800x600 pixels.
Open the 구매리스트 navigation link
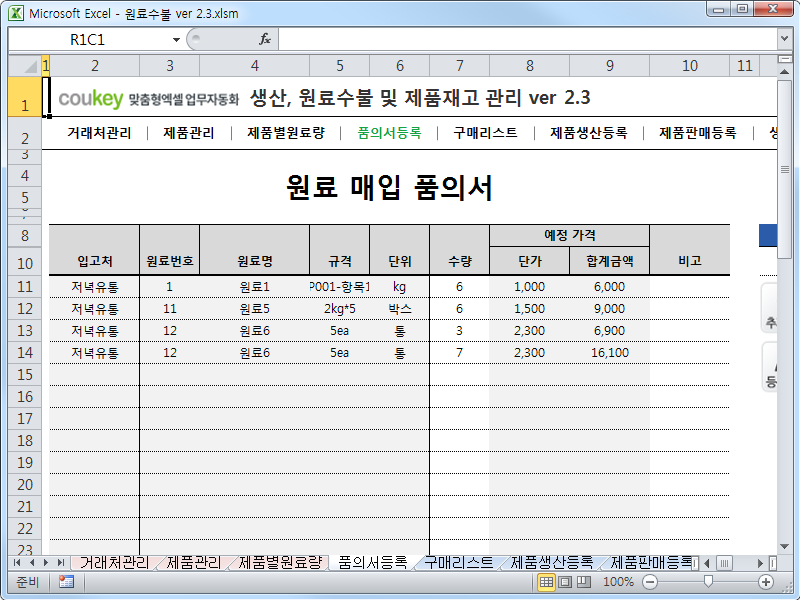click(485, 133)
